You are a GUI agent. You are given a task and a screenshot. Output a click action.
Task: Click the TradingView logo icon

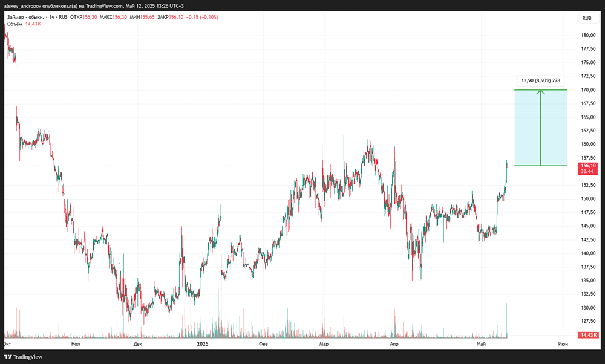(8, 357)
